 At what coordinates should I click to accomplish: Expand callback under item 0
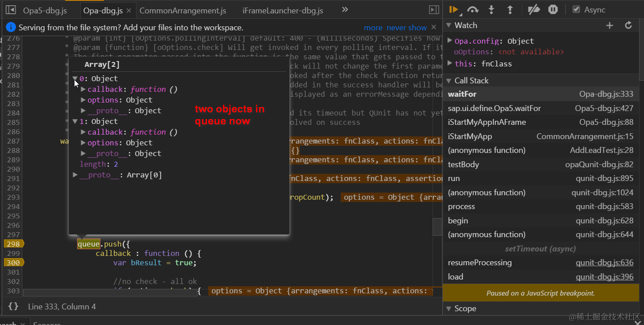pyautogui.click(x=83, y=89)
